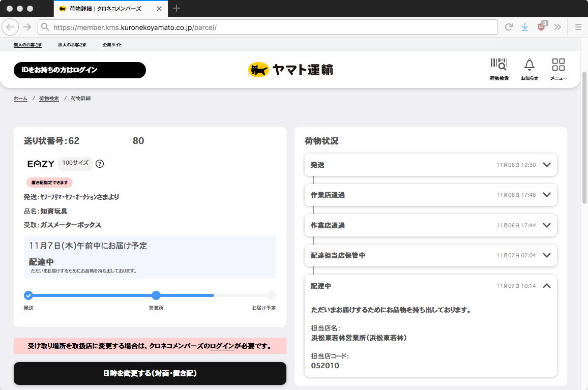The image size is (588, 390).
Task: Click the 荷物状況 panel heading
Action: coord(321,141)
